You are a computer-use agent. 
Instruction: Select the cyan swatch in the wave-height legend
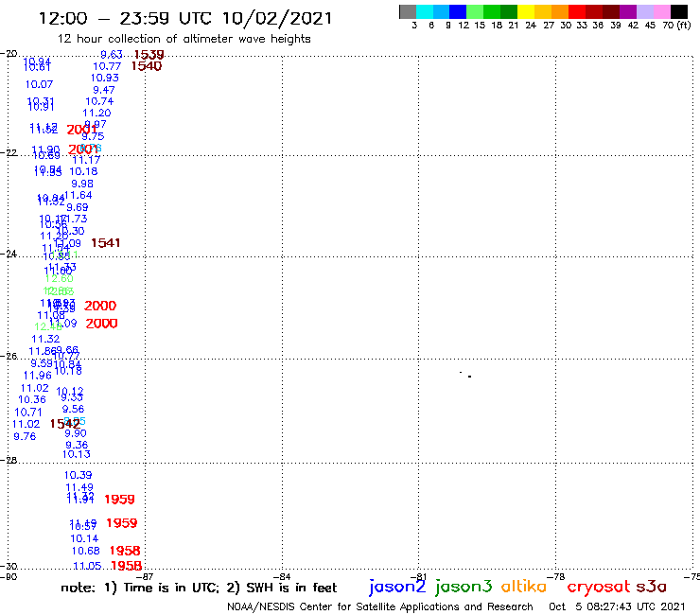[425, 11]
